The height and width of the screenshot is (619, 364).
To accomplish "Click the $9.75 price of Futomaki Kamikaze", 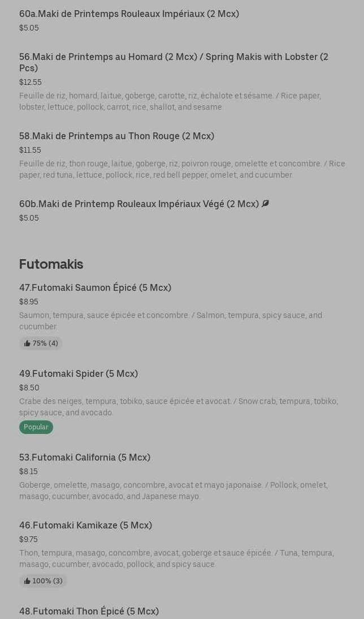I will pyautogui.click(x=28, y=539).
